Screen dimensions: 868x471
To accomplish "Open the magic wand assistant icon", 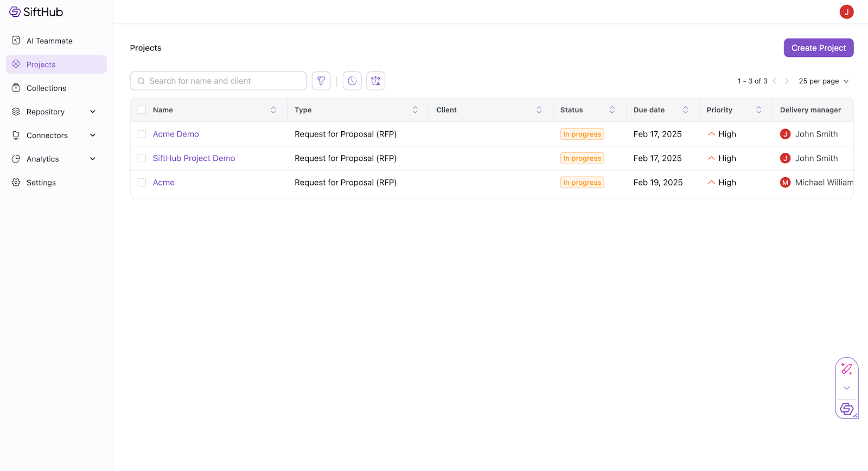I will pyautogui.click(x=846, y=369).
